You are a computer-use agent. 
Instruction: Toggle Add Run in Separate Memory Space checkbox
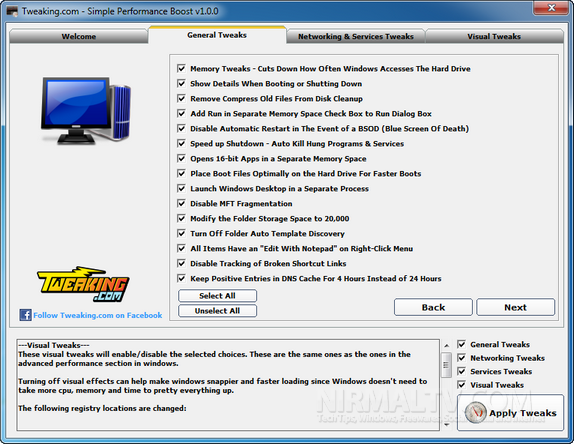(181, 113)
